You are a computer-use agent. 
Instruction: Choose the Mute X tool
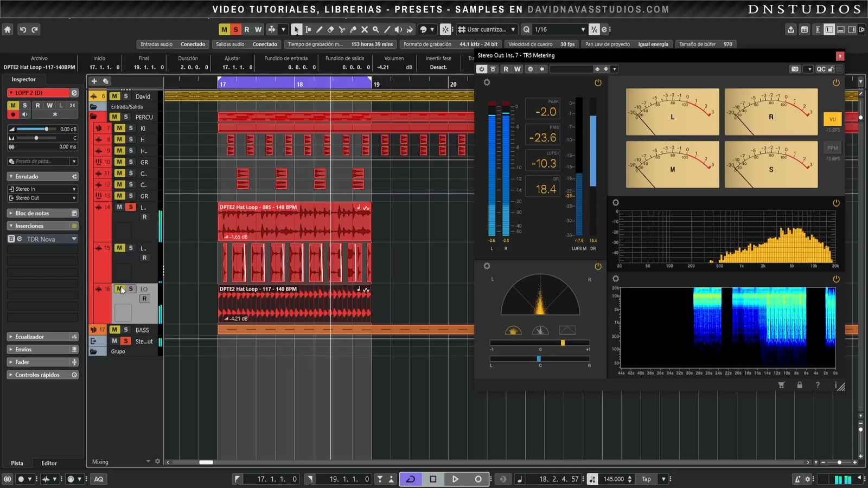point(365,30)
